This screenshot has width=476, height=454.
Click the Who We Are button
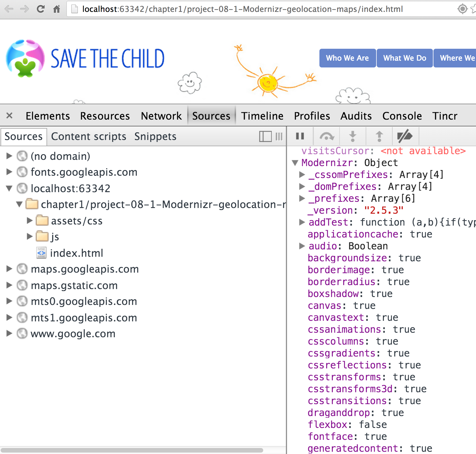[347, 58]
